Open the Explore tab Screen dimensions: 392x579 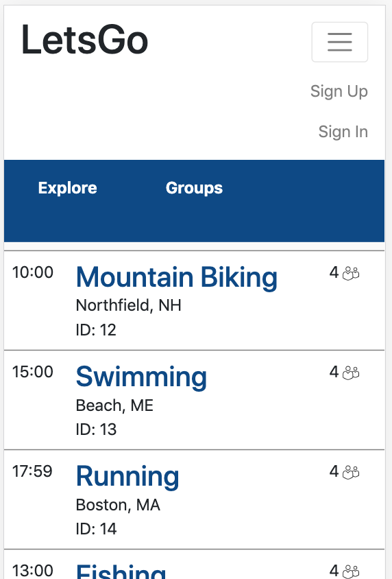point(67,188)
